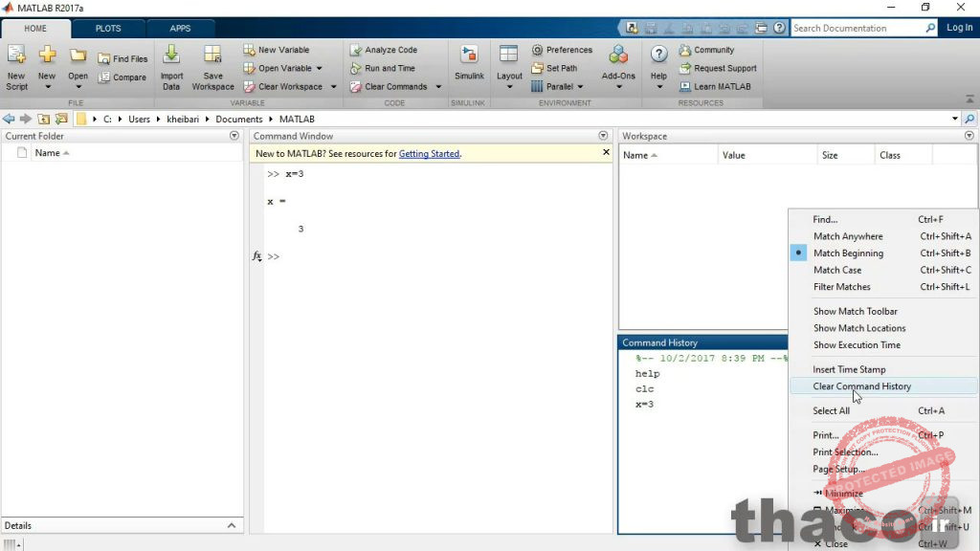Close the Getting Started banner

[606, 152]
